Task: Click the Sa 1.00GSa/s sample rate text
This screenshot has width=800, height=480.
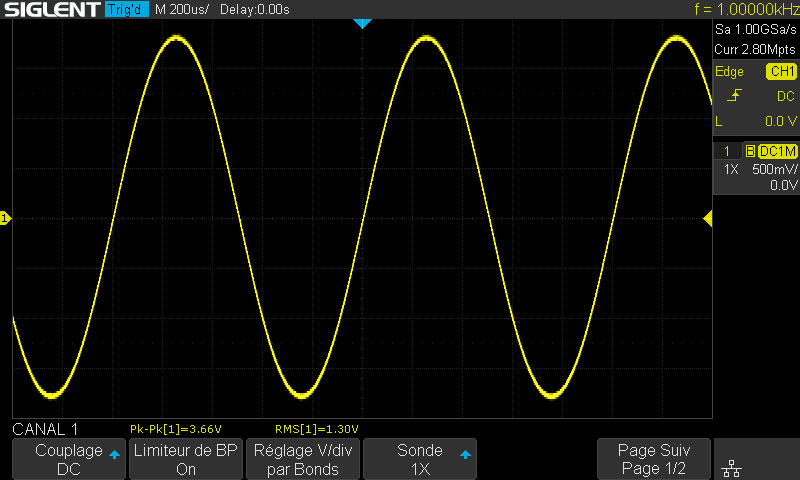Action: tap(756, 29)
